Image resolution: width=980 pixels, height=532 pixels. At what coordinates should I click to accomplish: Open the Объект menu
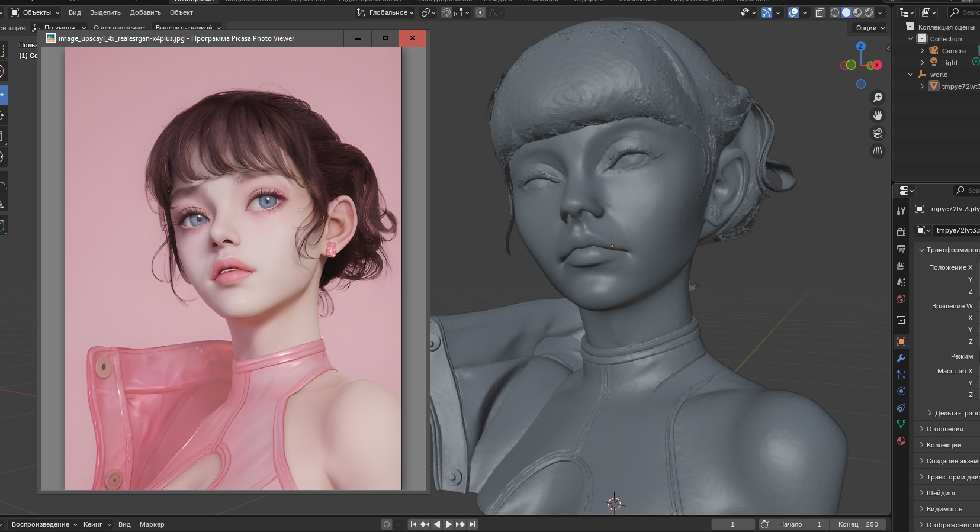pyautogui.click(x=181, y=12)
